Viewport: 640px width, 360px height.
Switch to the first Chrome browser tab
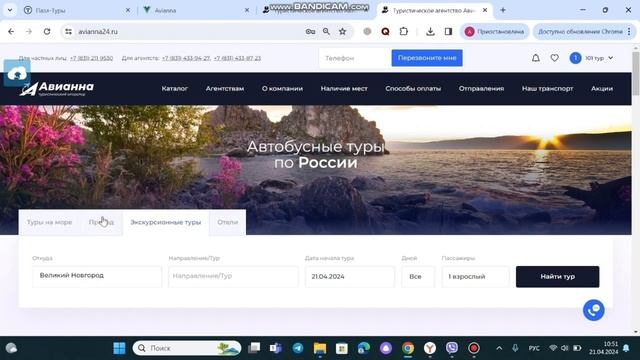pyautogui.click(x=76, y=10)
